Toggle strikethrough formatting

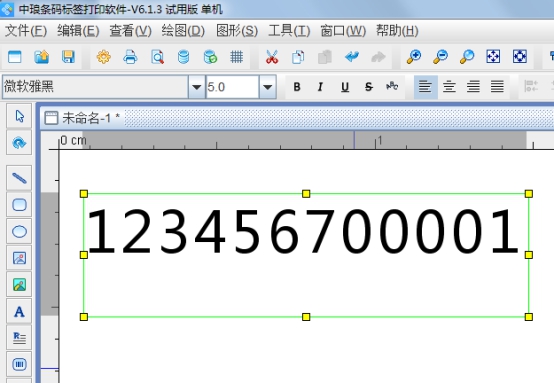point(369,87)
